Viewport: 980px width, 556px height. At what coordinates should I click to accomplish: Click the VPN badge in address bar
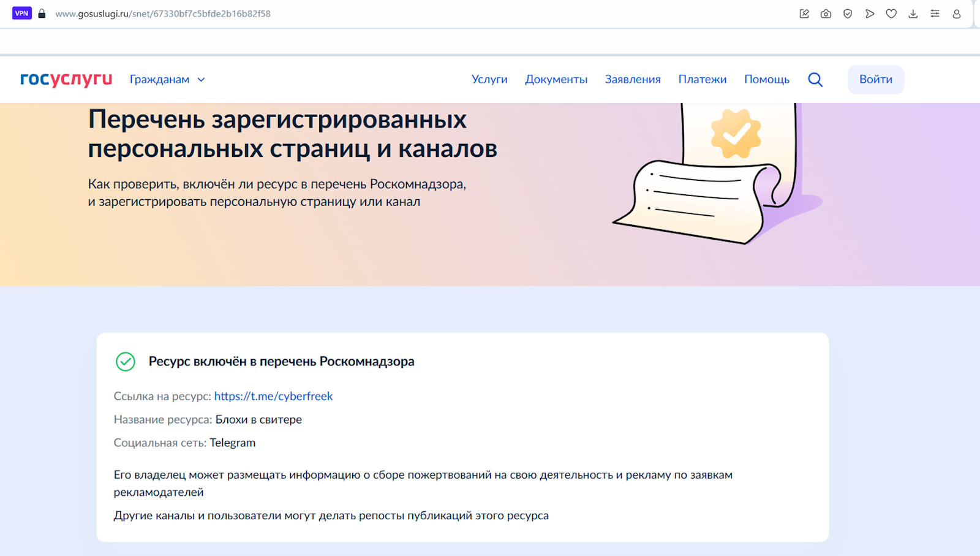pos(22,13)
